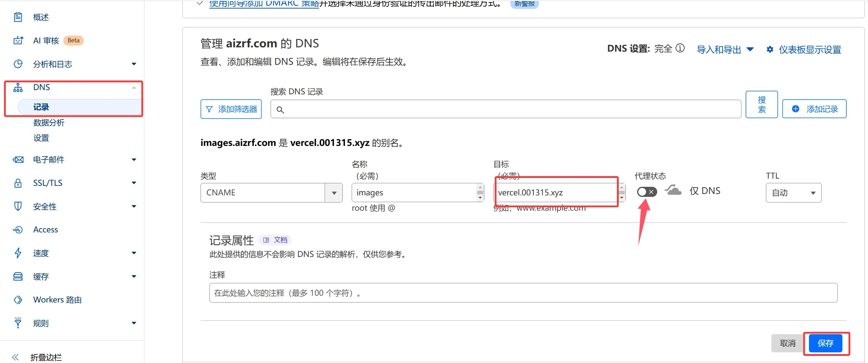This screenshot has width=868, height=363.
Task: Expand the 分析和日志 sidebar section
Action: click(x=134, y=64)
